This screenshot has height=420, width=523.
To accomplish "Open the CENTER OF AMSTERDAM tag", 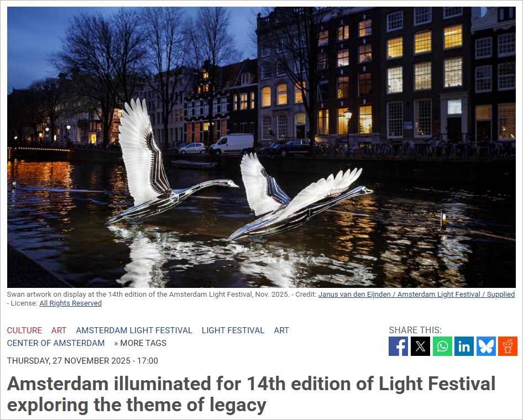I will point(56,343).
